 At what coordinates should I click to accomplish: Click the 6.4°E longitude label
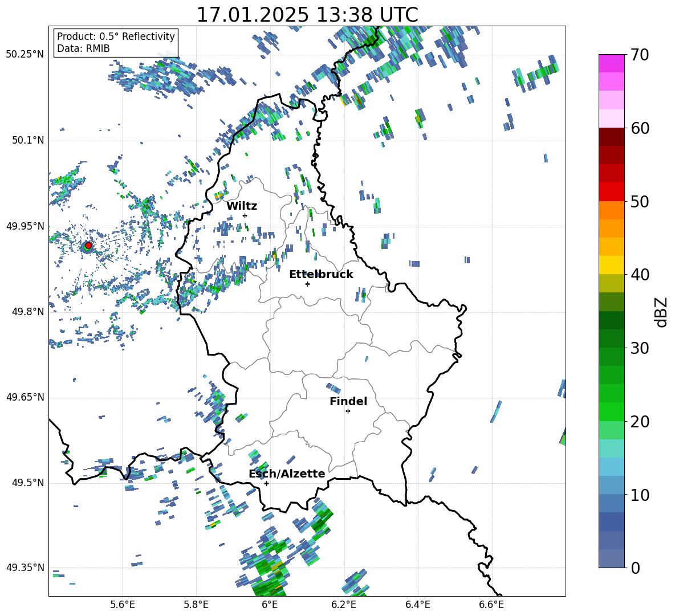coord(417,605)
